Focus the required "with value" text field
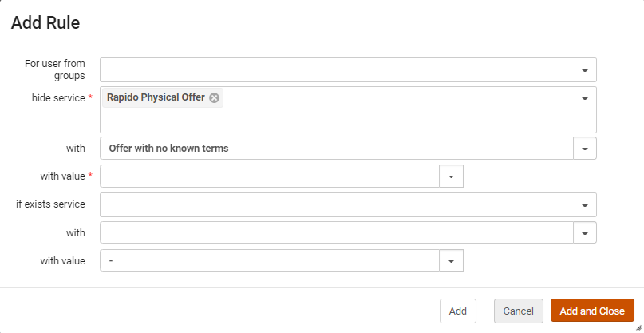Screen dimensions: 644x333 (270, 176)
